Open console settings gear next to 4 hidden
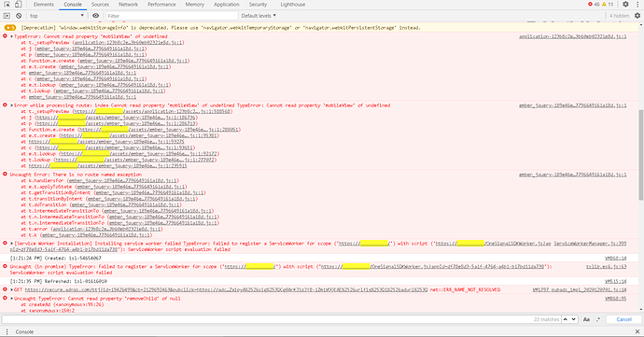The width and height of the screenshot is (644, 337). click(637, 16)
